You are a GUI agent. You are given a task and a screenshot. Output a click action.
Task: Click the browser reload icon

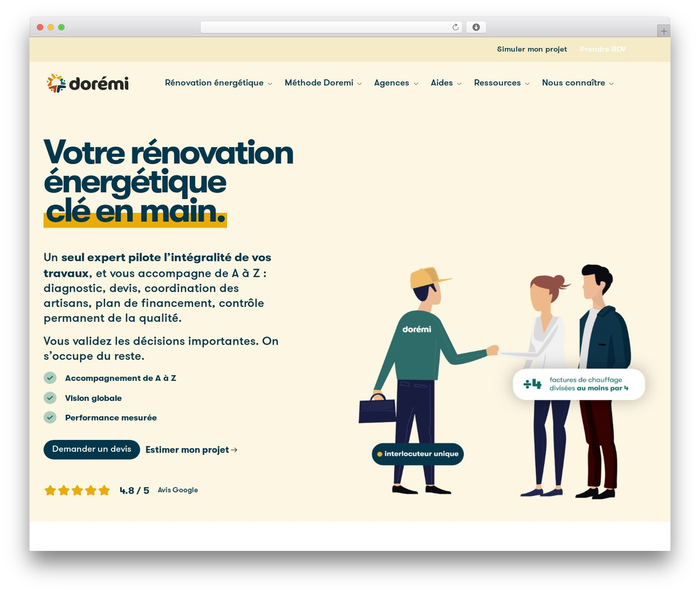455,27
